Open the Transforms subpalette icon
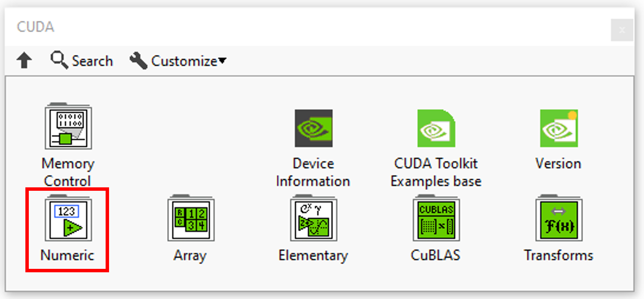The image size is (644, 299). [559, 220]
